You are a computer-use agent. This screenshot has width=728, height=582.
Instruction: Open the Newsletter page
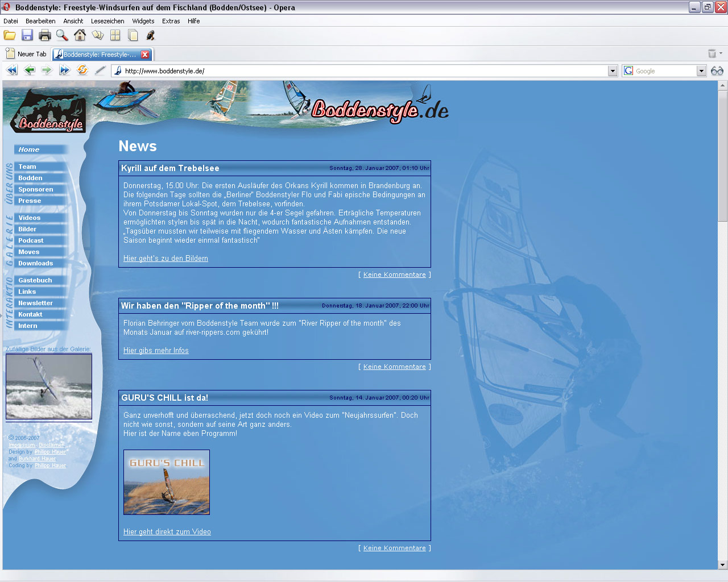coord(41,303)
